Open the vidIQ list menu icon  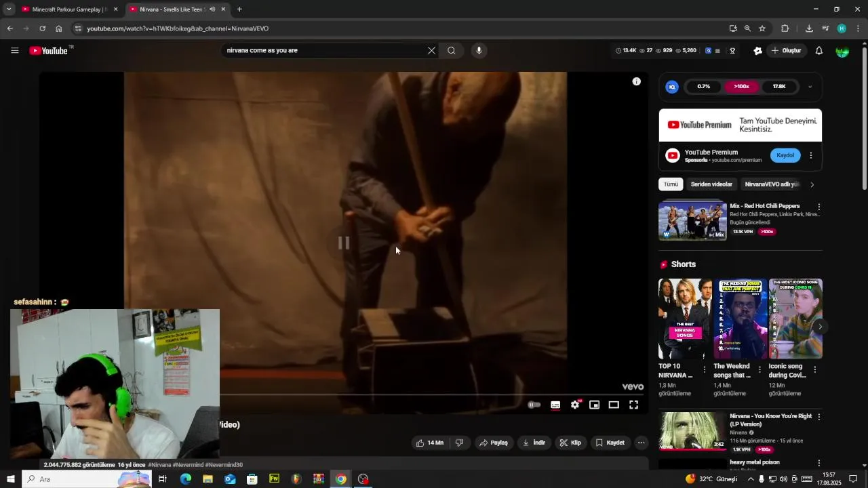click(x=717, y=50)
